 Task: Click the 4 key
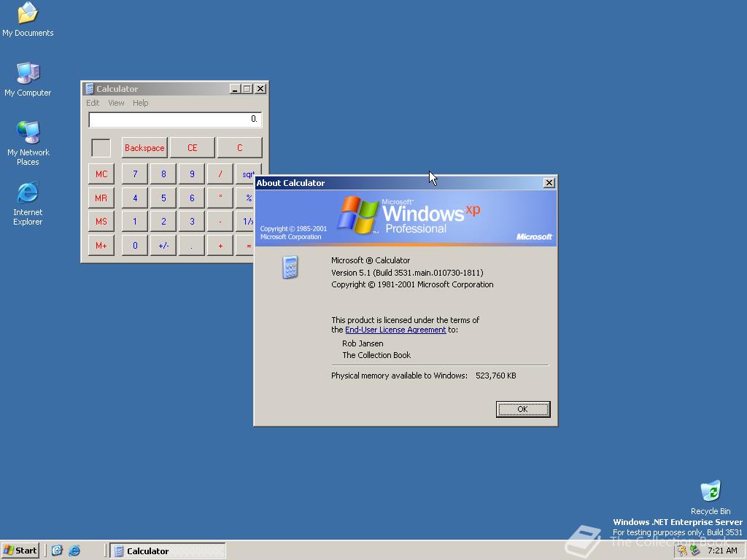135,198
